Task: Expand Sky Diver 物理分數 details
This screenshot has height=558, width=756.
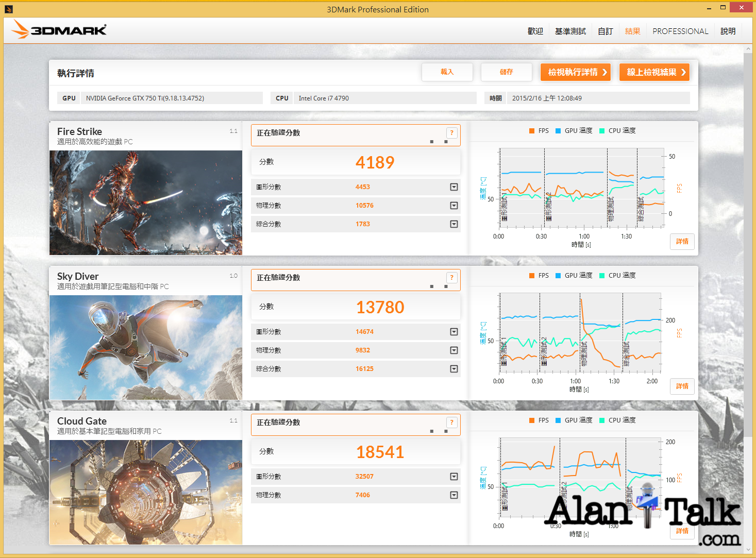Action: [454, 350]
